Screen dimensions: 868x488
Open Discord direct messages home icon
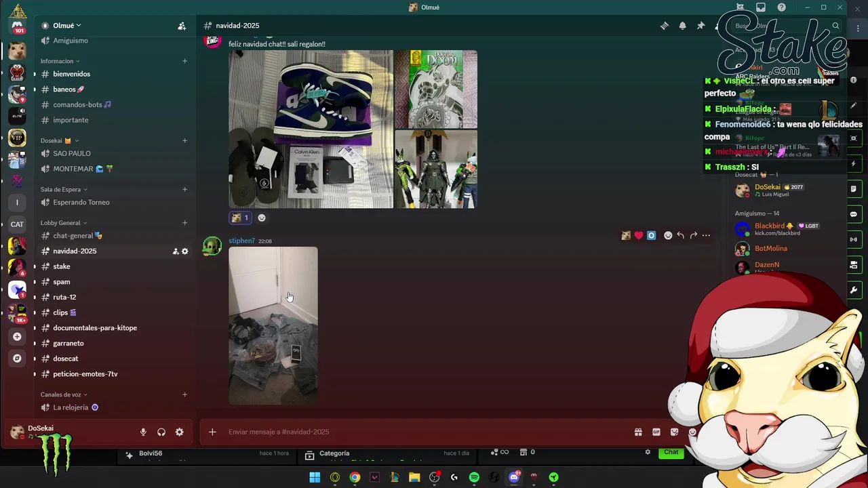pyautogui.click(x=17, y=26)
